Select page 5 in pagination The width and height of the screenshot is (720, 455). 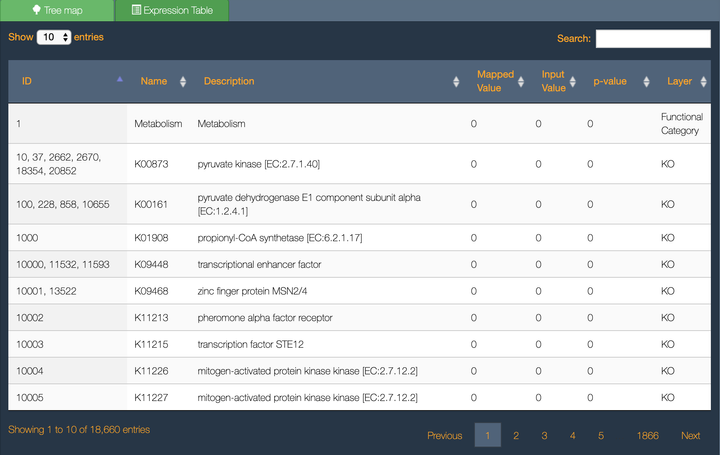[x=601, y=436]
